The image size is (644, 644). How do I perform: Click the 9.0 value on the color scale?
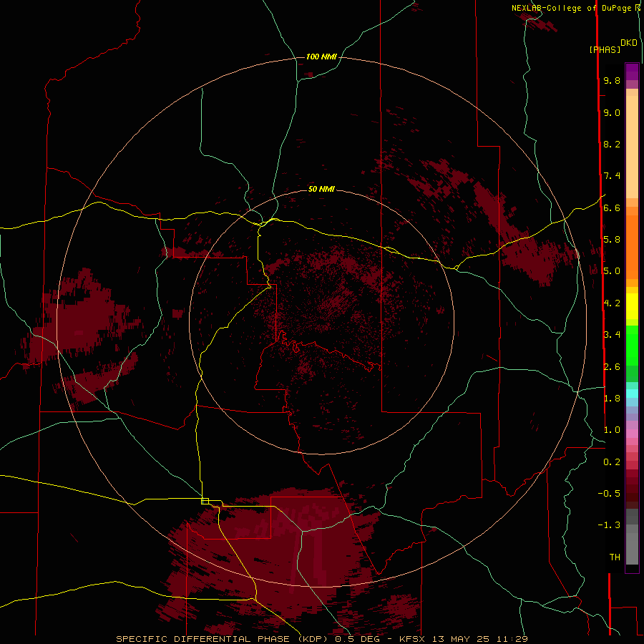click(x=612, y=112)
